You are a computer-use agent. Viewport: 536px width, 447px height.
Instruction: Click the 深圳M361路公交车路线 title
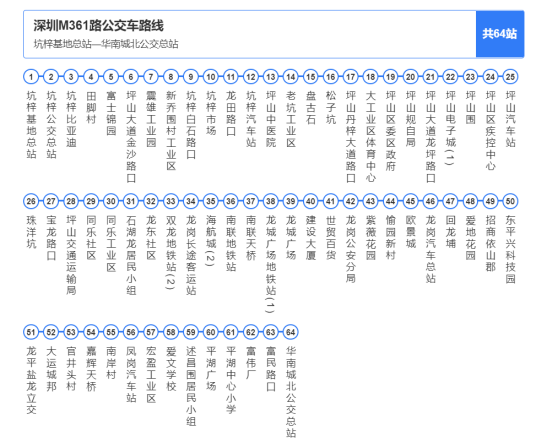click(x=98, y=26)
